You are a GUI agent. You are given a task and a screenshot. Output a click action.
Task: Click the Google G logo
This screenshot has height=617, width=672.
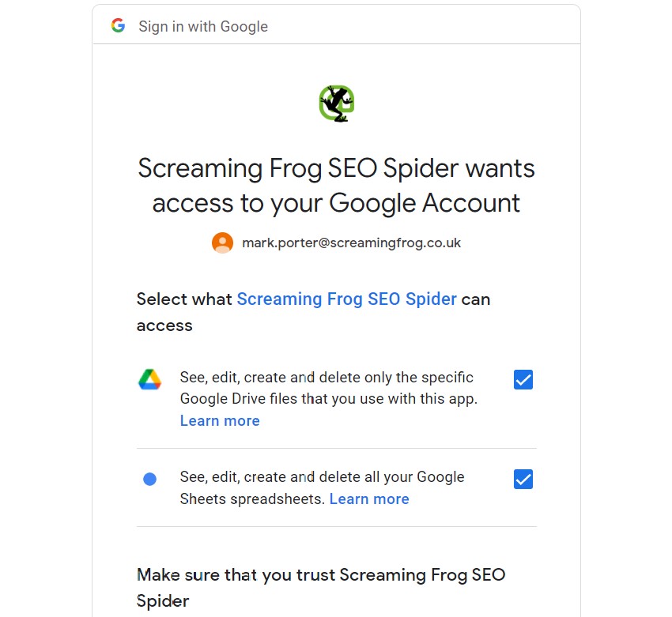(118, 26)
